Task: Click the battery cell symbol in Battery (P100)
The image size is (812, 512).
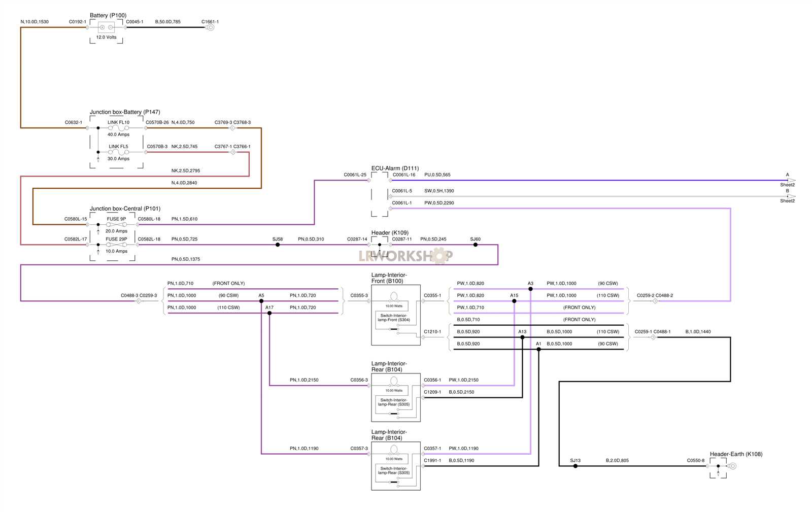Action: tap(106, 27)
